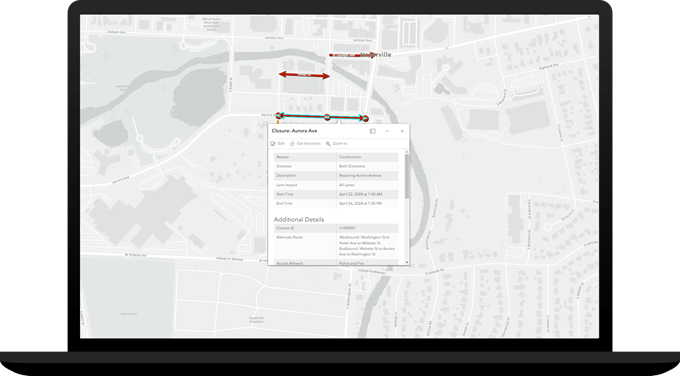Click the 'Alternate Route' field label
Viewport: 680px width, 376px height.
click(289, 238)
